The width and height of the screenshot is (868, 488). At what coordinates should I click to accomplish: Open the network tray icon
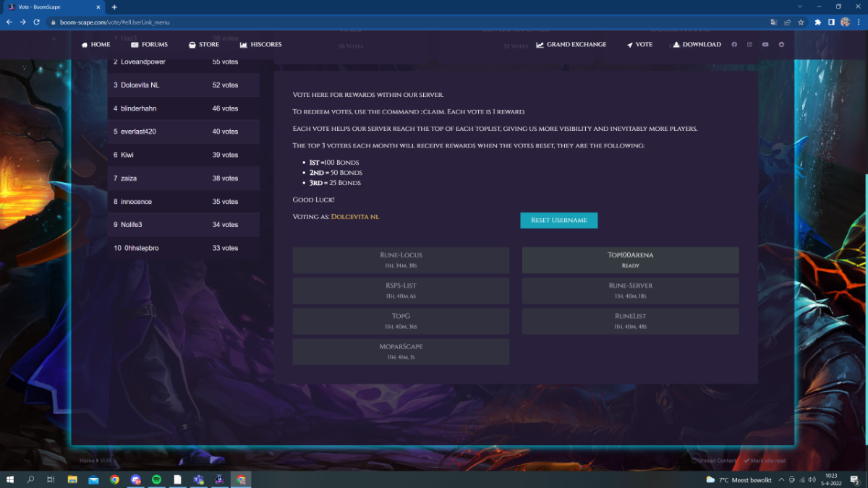(x=802, y=479)
